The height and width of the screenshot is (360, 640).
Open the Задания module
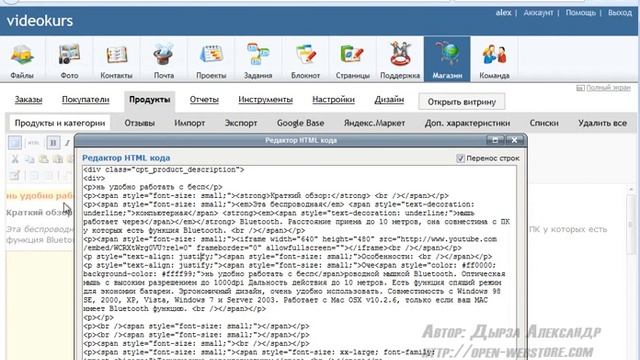tap(258, 59)
